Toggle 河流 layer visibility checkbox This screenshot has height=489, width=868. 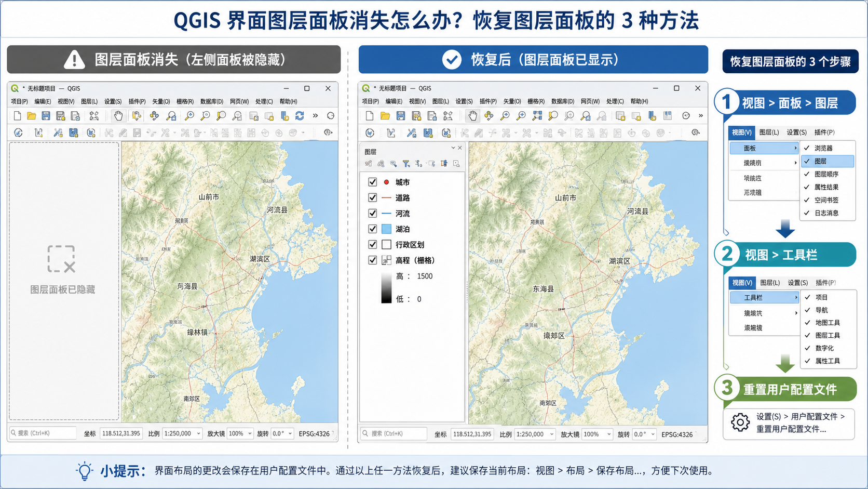pyautogui.click(x=372, y=213)
